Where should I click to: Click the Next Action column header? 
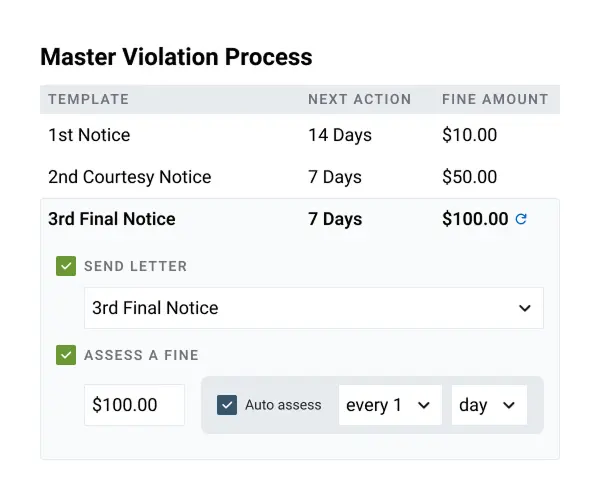(x=359, y=99)
